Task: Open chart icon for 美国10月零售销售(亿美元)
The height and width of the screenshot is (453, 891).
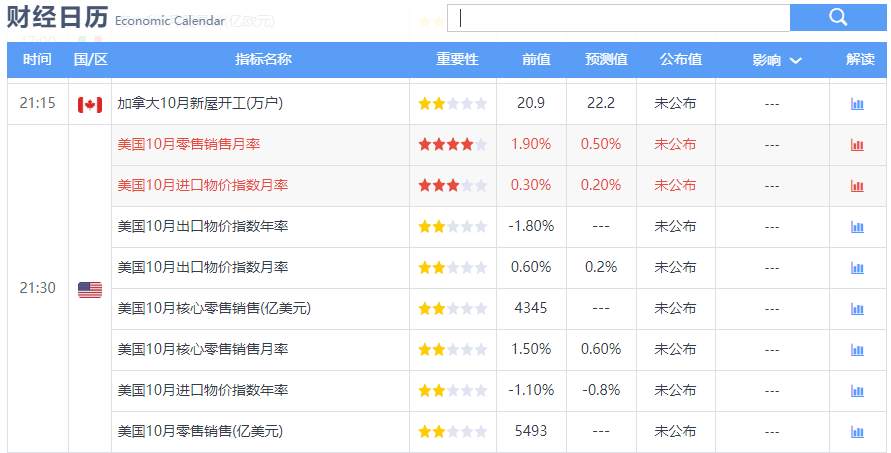Action: point(857,431)
